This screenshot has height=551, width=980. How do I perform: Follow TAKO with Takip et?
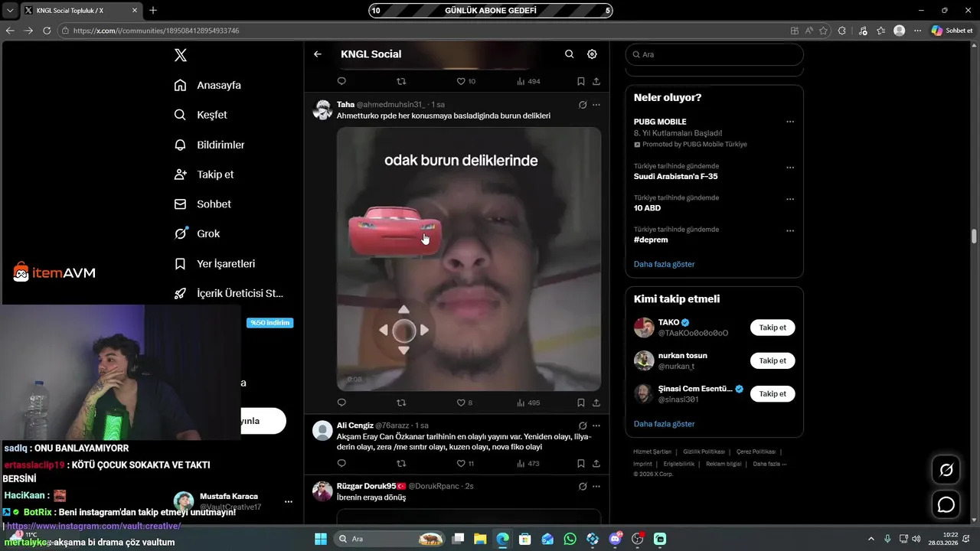pyautogui.click(x=773, y=328)
